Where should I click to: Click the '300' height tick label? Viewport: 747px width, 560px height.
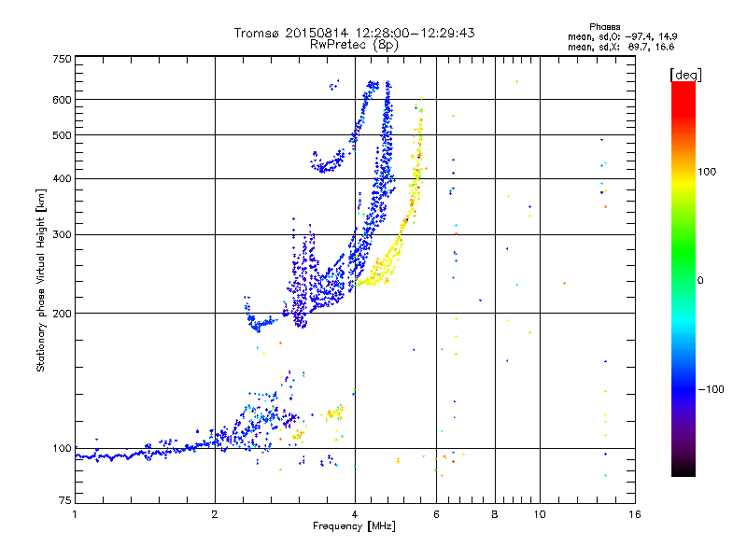[x=62, y=235]
